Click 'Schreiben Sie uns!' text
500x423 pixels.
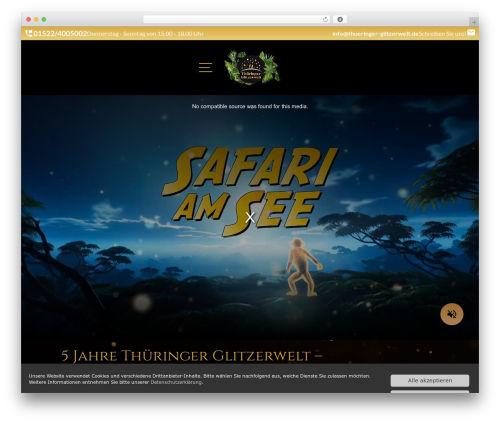(442, 34)
